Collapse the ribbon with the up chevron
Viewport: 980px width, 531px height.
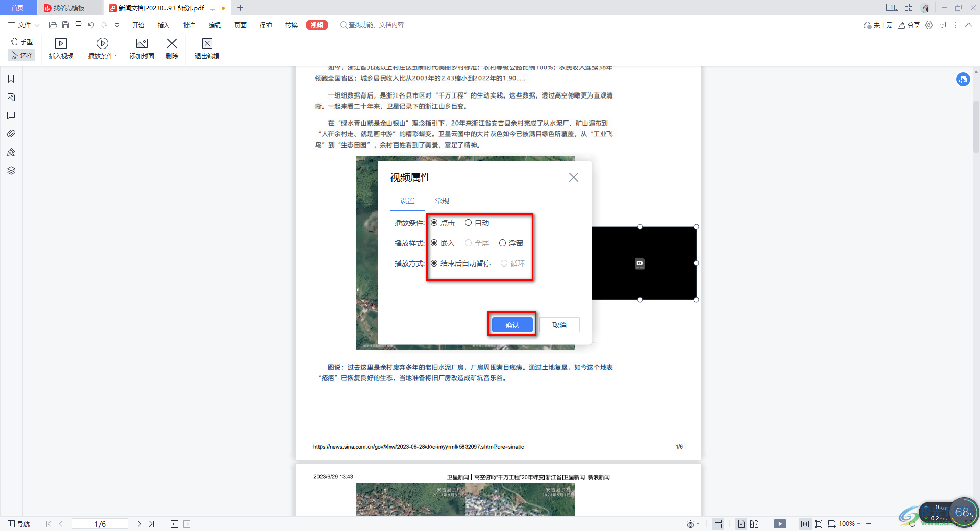(x=969, y=25)
